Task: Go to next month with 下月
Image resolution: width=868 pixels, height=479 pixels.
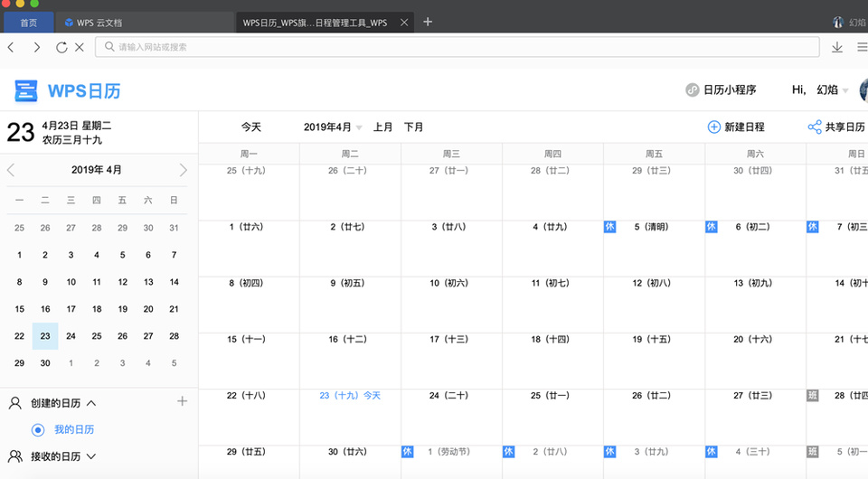Action: point(413,127)
